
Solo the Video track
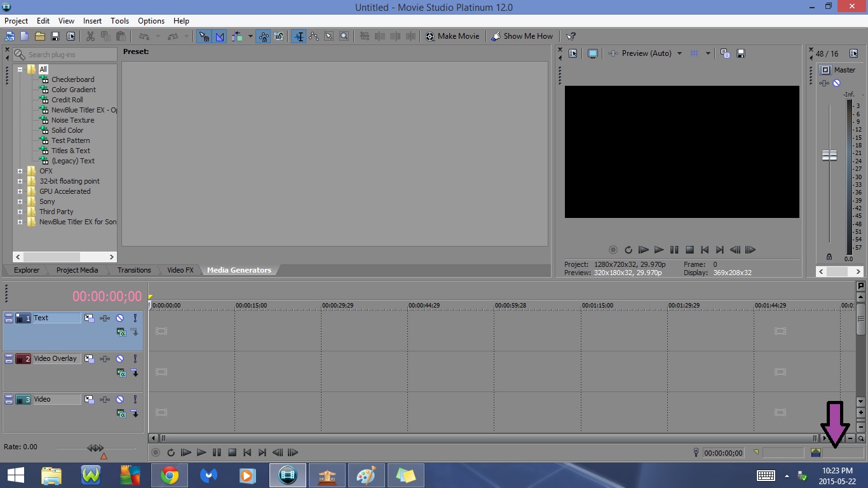(x=135, y=400)
